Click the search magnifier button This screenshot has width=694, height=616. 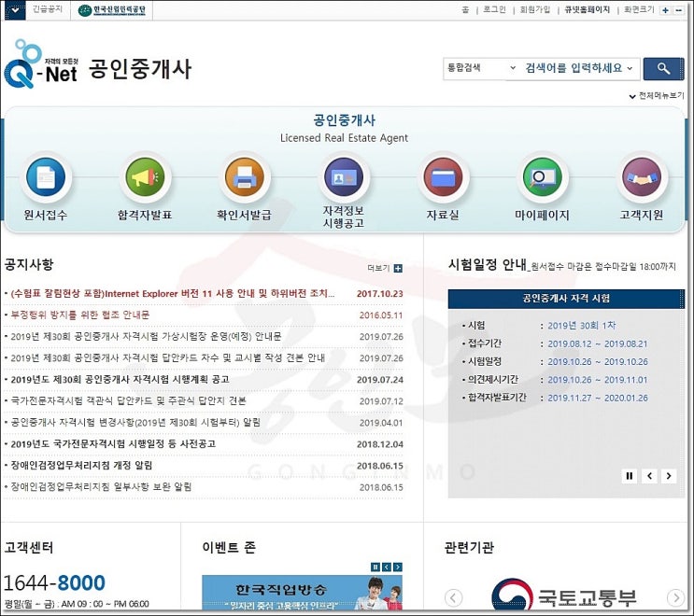(663, 68)
